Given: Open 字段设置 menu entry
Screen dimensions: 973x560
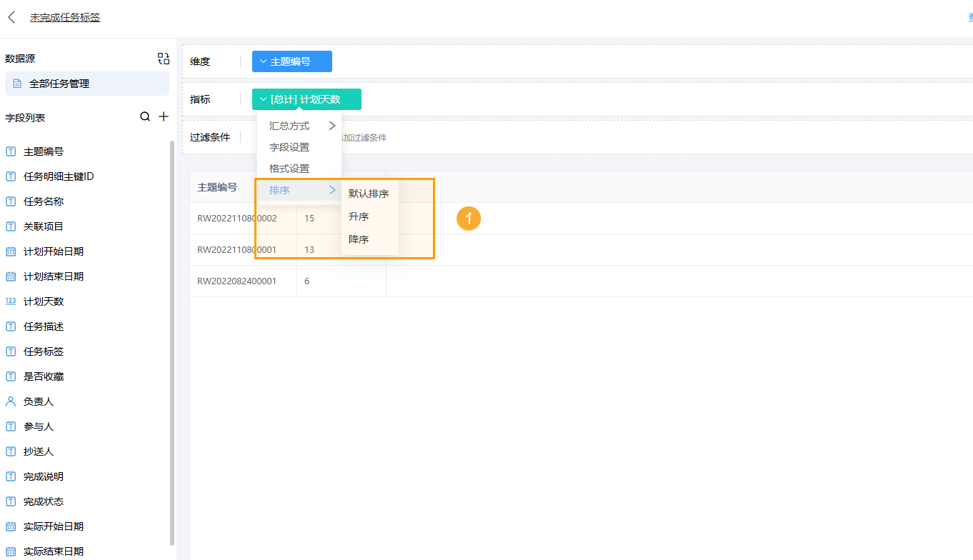Looking at the screenshot, I should point(289,147).
